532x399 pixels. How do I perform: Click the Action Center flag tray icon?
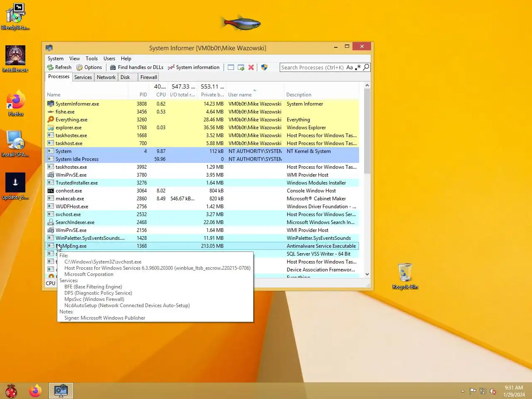[473, 391]
